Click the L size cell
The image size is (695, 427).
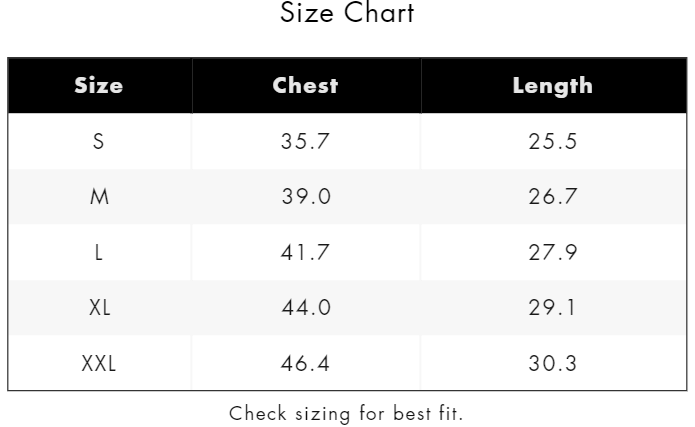coord(98,252)
